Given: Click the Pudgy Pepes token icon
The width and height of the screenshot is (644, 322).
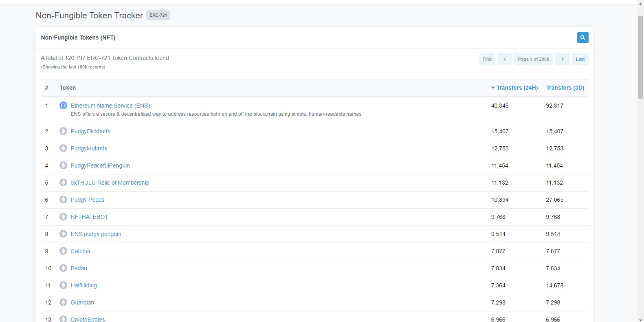Looking at the screenshot, I should [x=63, y=200].
